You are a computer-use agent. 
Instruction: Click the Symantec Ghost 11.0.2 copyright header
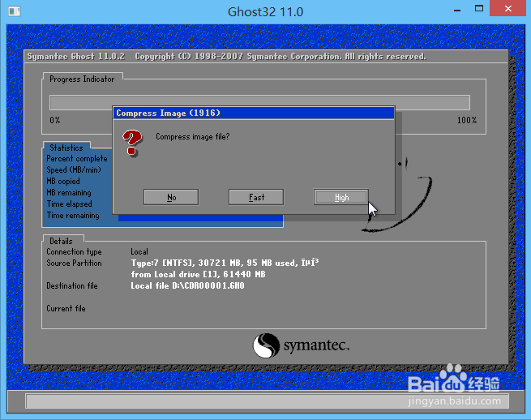pyautogui.click(x=226, y=56)
